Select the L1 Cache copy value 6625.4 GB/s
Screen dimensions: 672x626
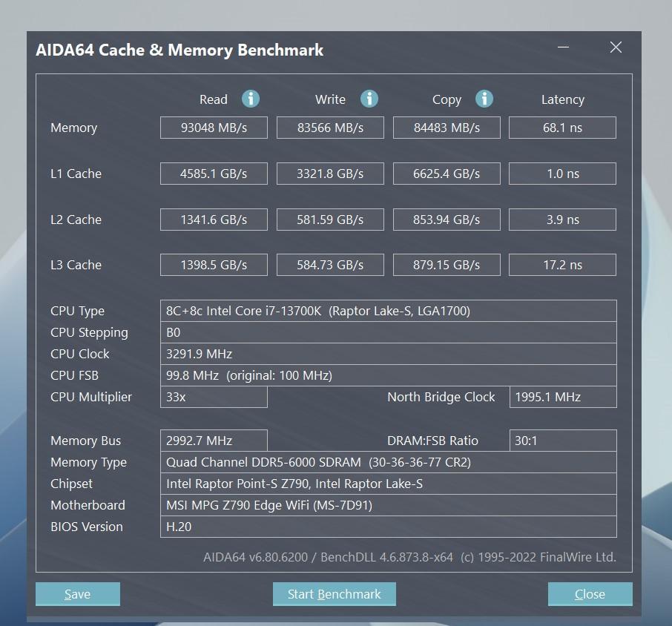(x=447, y=174)
